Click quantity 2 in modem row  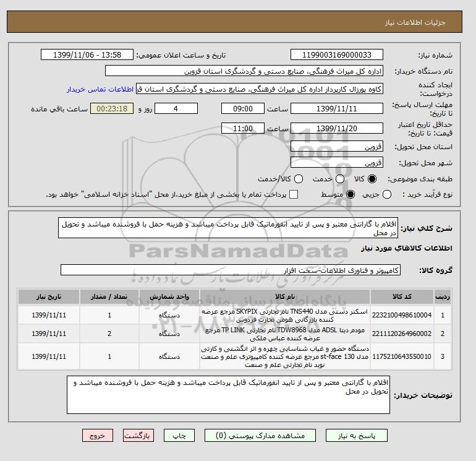tap(109, 334)
